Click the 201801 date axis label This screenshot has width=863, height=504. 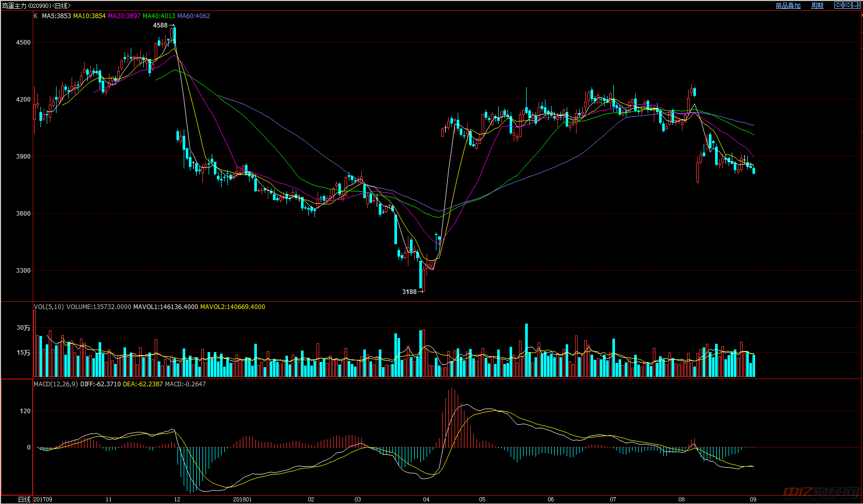(x=242, y=499)
